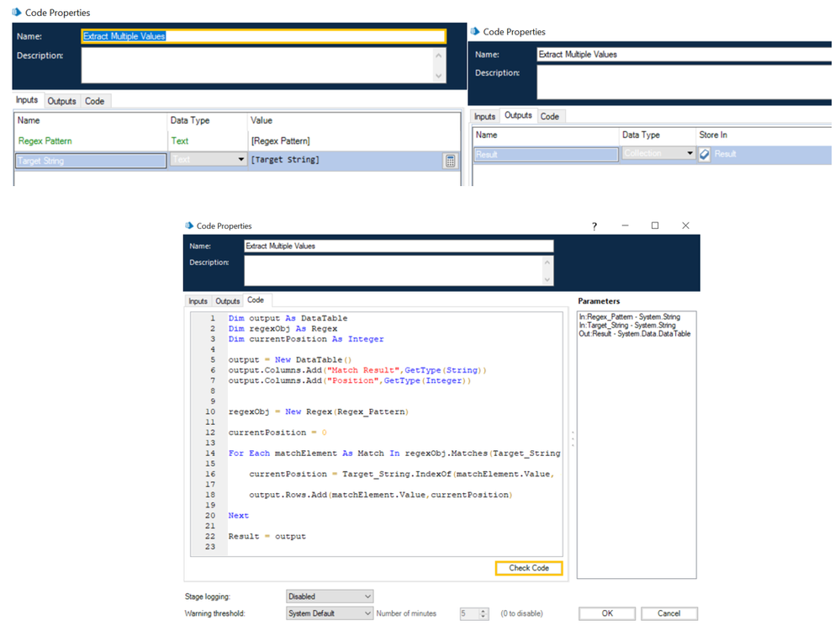840x626 pixels.
Task: Open the Data Type dropdown for Target String
Action: pos(240,161)
